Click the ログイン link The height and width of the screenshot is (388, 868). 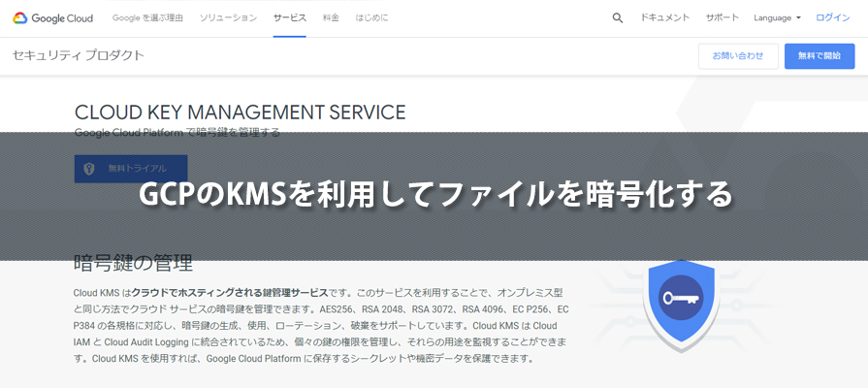point(832,17)
